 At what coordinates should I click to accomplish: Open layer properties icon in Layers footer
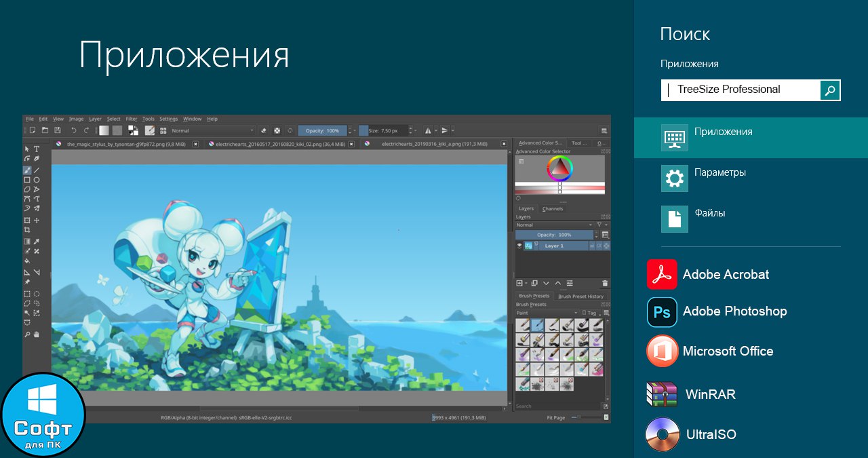point(570,284)
